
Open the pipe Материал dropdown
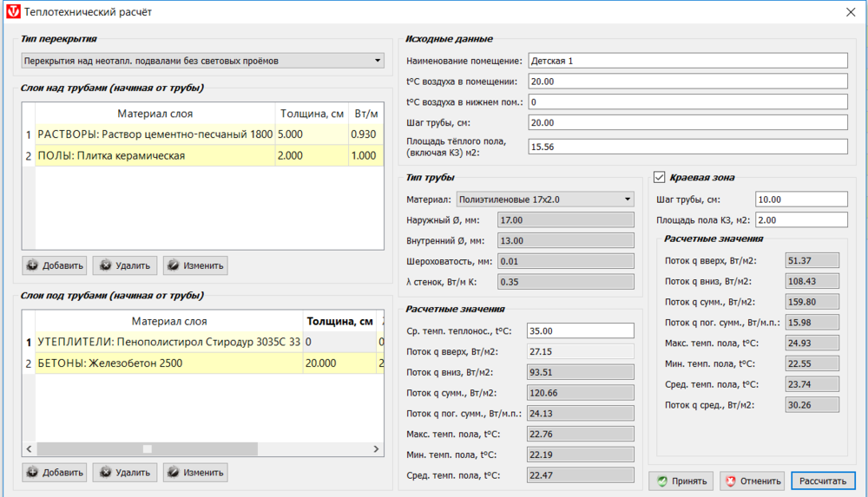(x=546, y=199)
